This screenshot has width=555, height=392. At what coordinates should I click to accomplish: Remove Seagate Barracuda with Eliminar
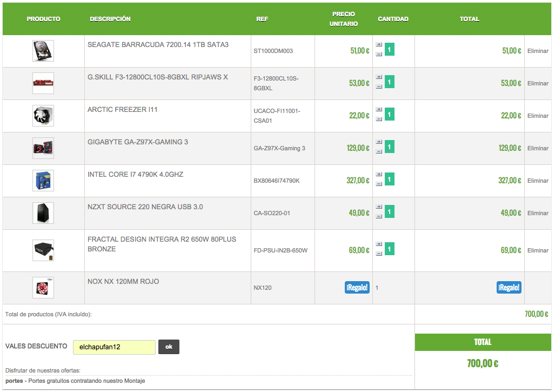click(x=538, y=51)
